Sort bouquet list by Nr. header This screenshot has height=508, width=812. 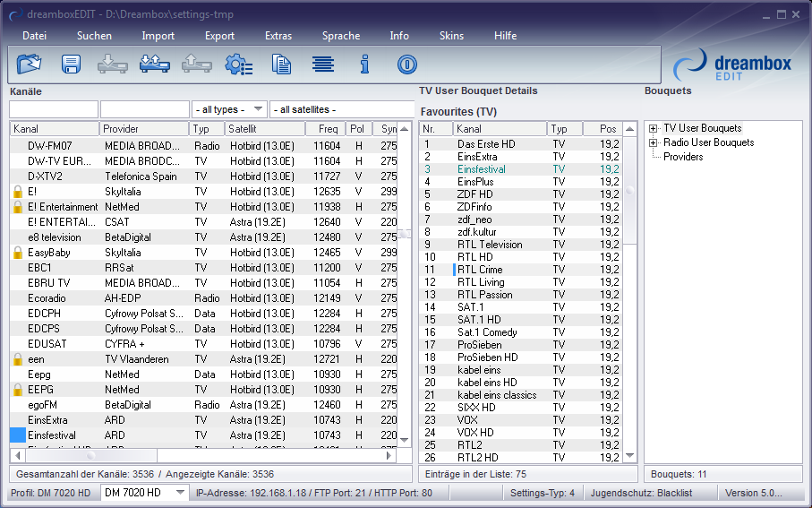pyautogui.click(x=436, y=128)
